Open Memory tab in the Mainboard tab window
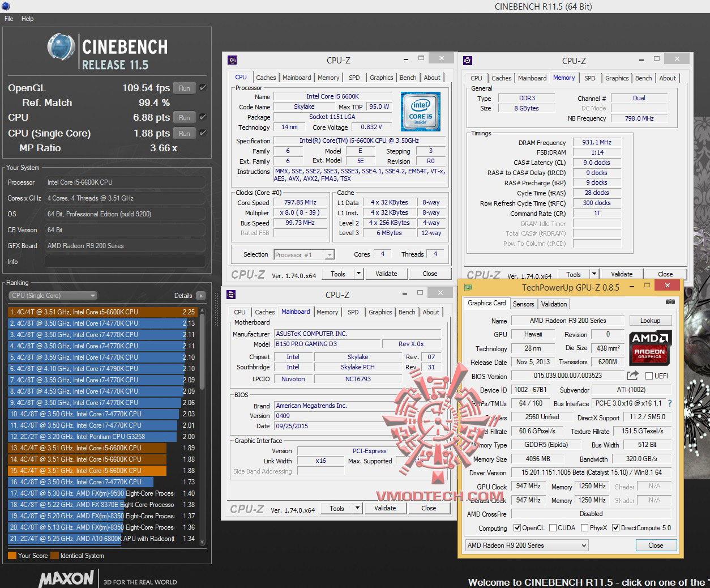710x588 pixels. click(327, 312)
